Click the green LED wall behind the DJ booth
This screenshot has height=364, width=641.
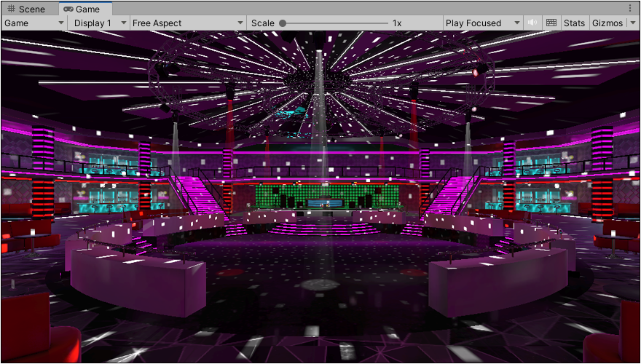click(328, 194)
